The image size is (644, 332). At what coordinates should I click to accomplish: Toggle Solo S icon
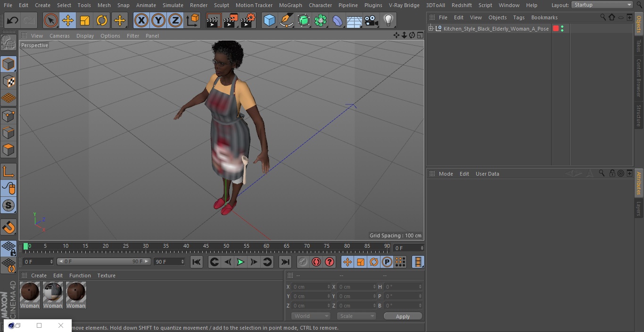[x=8, y=205]
